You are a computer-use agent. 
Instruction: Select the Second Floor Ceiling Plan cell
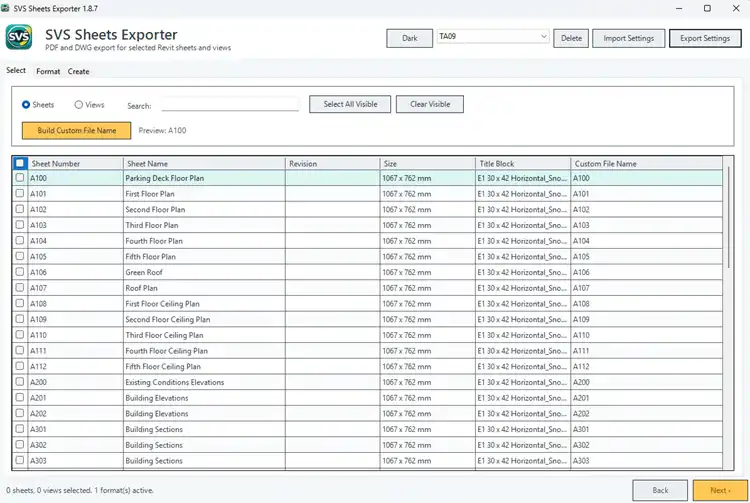[204, 319]
